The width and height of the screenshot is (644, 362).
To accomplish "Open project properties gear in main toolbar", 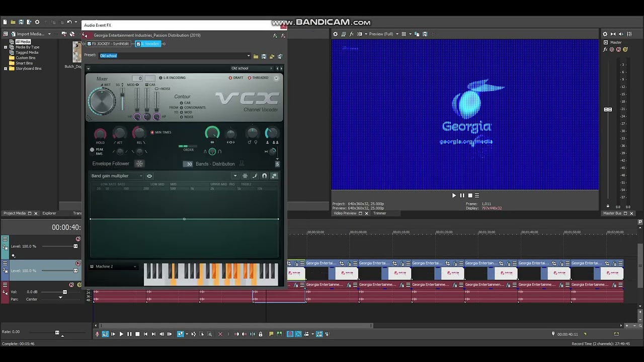I will [x=37, y=22].
